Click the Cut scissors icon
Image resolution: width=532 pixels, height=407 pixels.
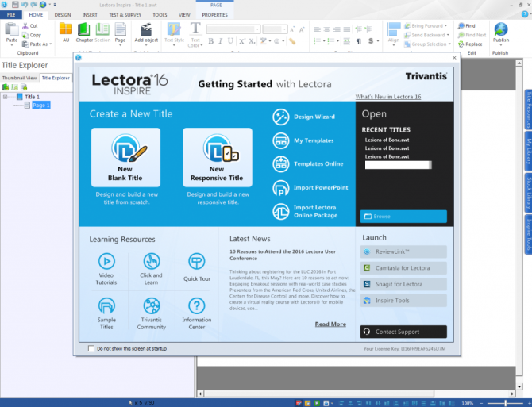(25, 25)
